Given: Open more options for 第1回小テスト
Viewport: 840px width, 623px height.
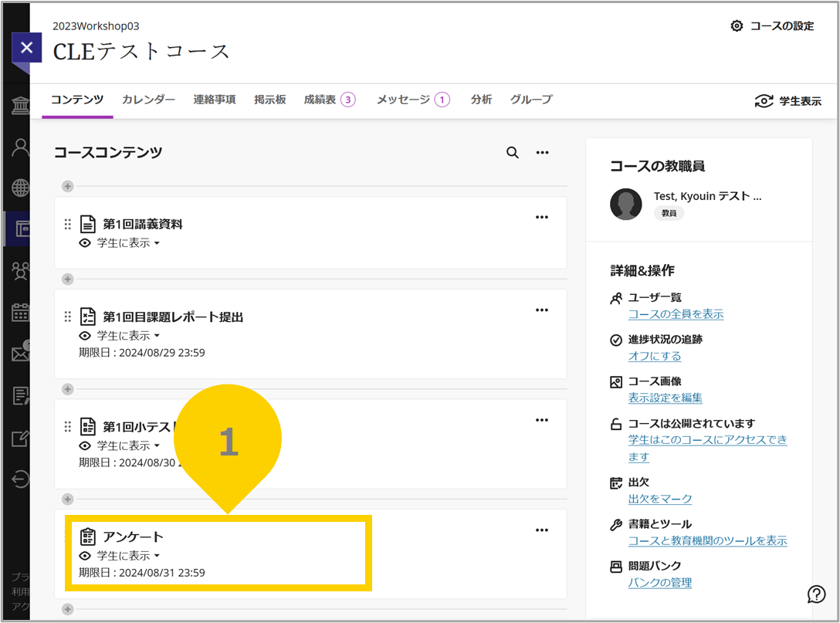Looking at the screenshot, I should coord(542,420).
